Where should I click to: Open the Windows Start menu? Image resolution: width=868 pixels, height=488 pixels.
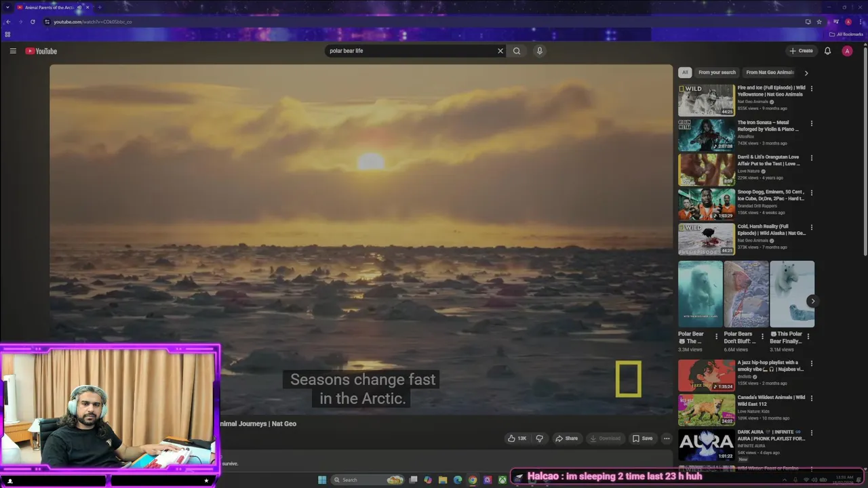point(322,480)
